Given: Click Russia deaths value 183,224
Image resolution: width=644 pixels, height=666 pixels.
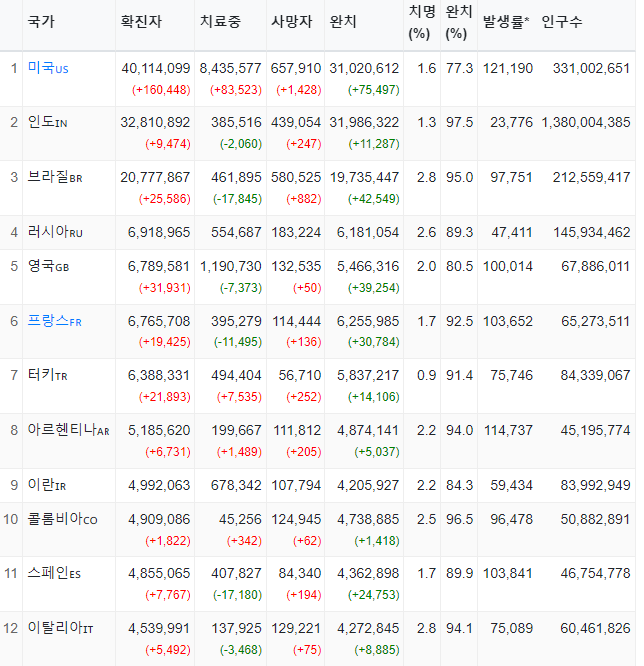Looking at the screenshot, I should (296, 232).
